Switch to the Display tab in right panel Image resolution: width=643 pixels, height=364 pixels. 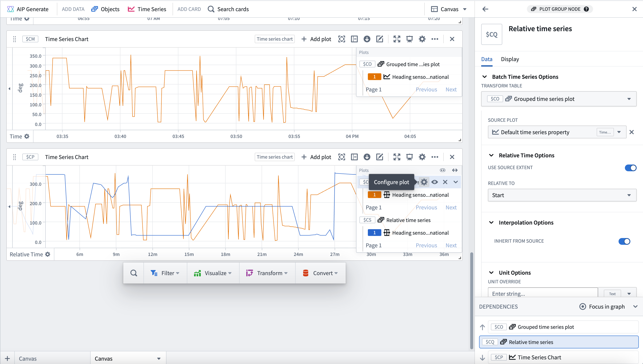click(x=510, y=58)
